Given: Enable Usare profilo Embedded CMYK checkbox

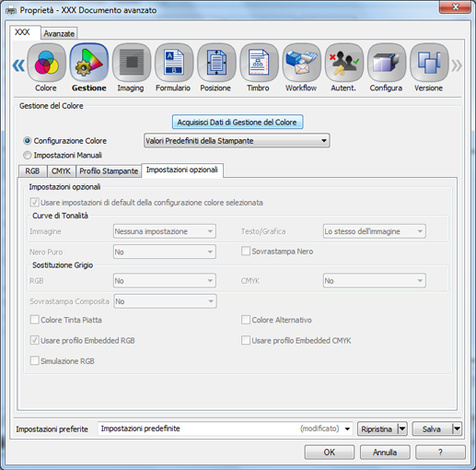Looking at the screenshot, I should [246, 340].
